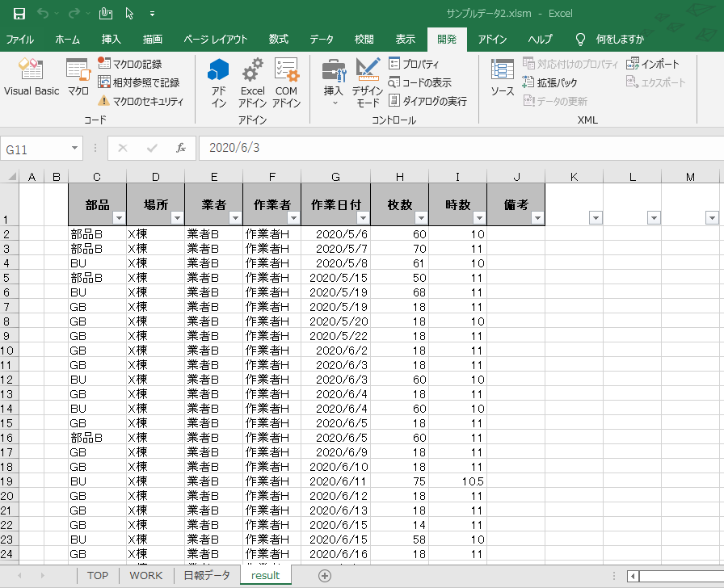This screenshot has width=724, height=588.
Task: Open control プロパティ
Action: (414, 64)
